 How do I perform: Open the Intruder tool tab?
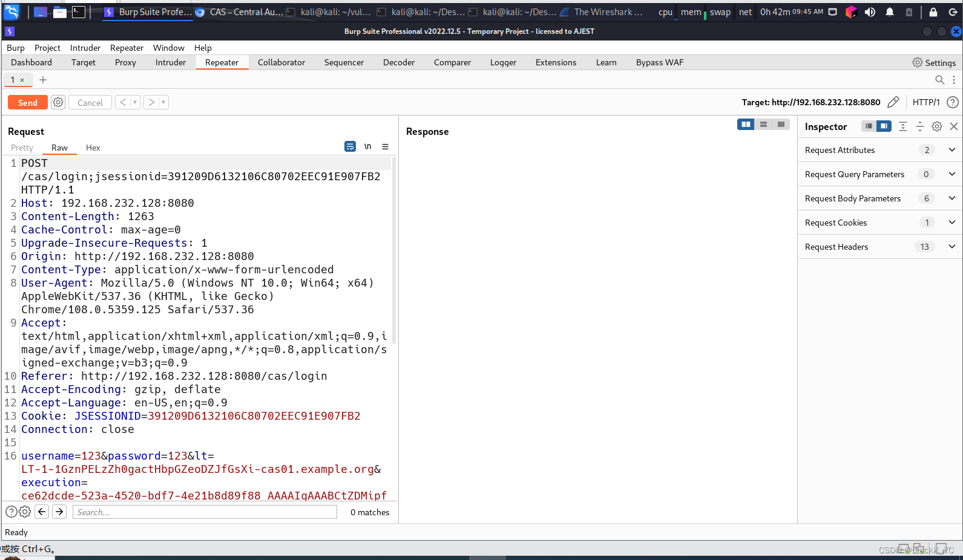(171, 62)
